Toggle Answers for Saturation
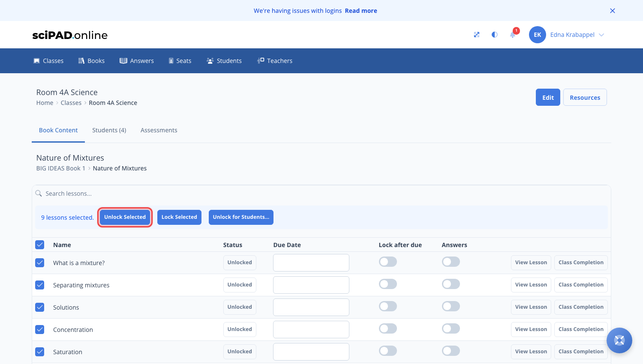Image resolution: width=643 pixels, height=364 pixels. click(451, 351)
